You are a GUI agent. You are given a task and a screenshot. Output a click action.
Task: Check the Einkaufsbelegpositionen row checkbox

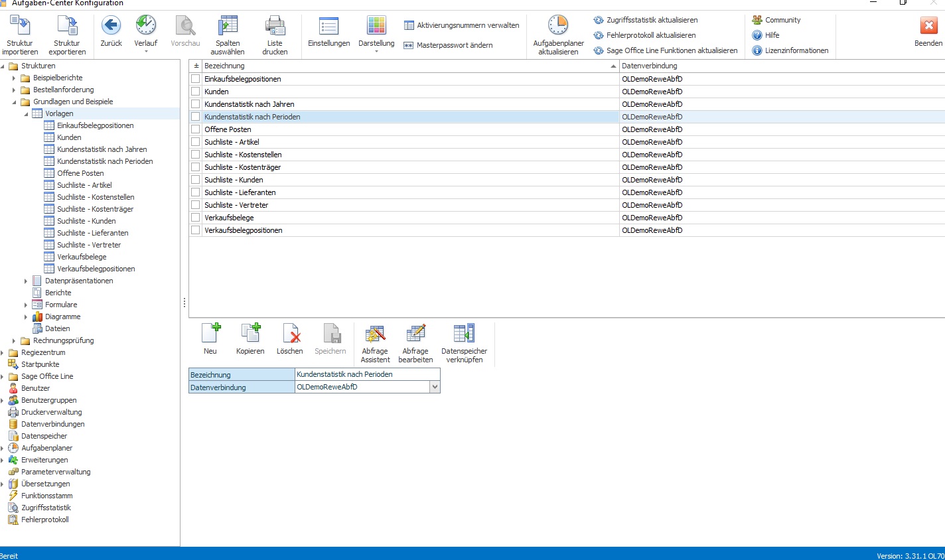pyautogui.click(x=196, y=79)
